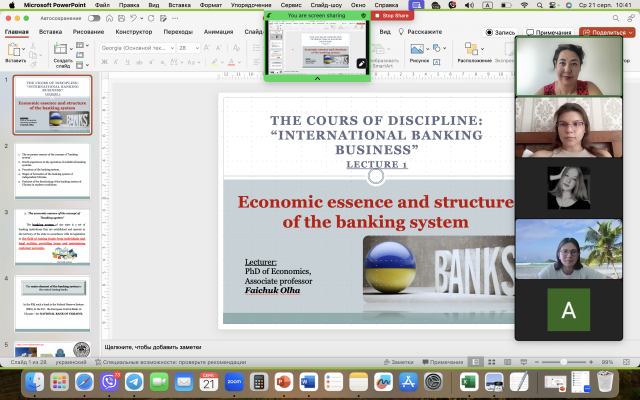
Task: Click the Redo icon in title bar
Action: (151, 18)
